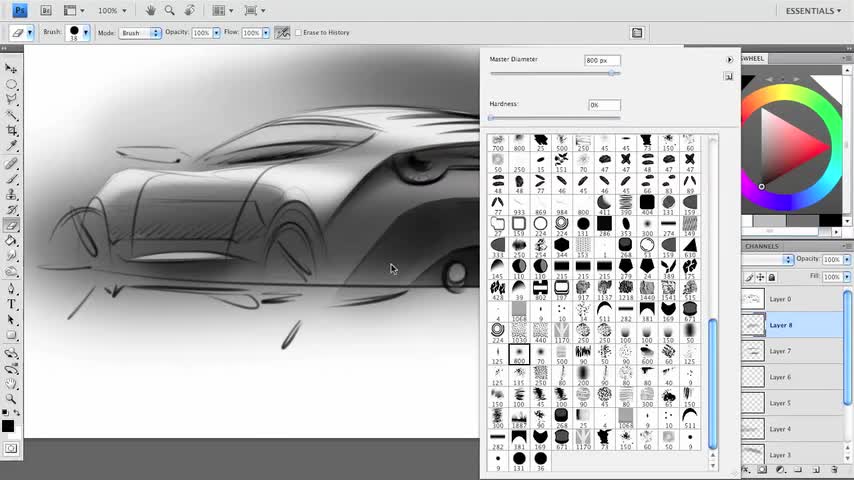854x480 pixels.
Task: Select the Move tool
Action: point(11,68)
